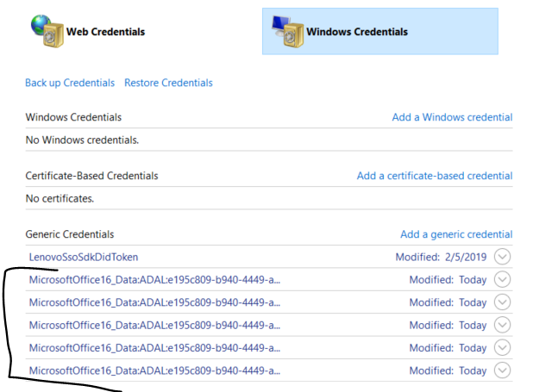Click the Add a Windows credential link
Screen dimensions: 533x392
(x=453, y=117)
